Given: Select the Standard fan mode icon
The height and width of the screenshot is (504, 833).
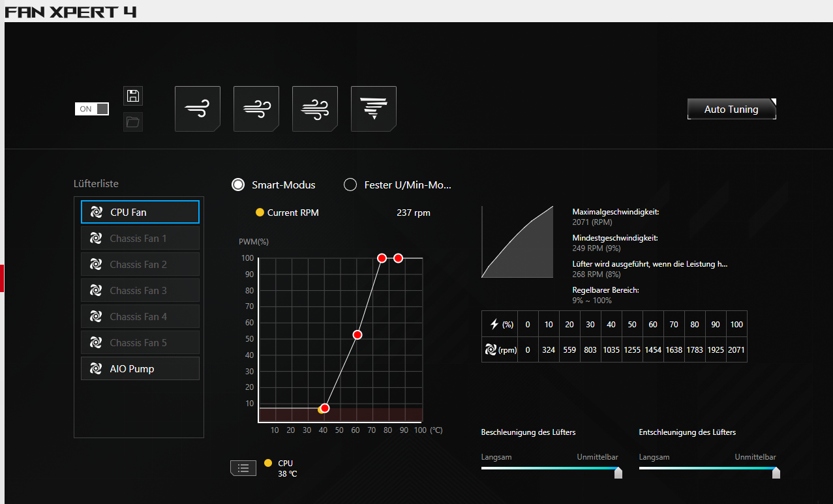Looking at the screenshot, I should tap(256, 109).
